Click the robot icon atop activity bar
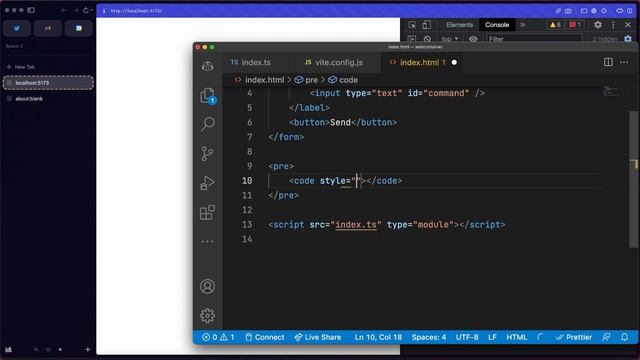This screenshot has height=360, width=640. (207, 66)
